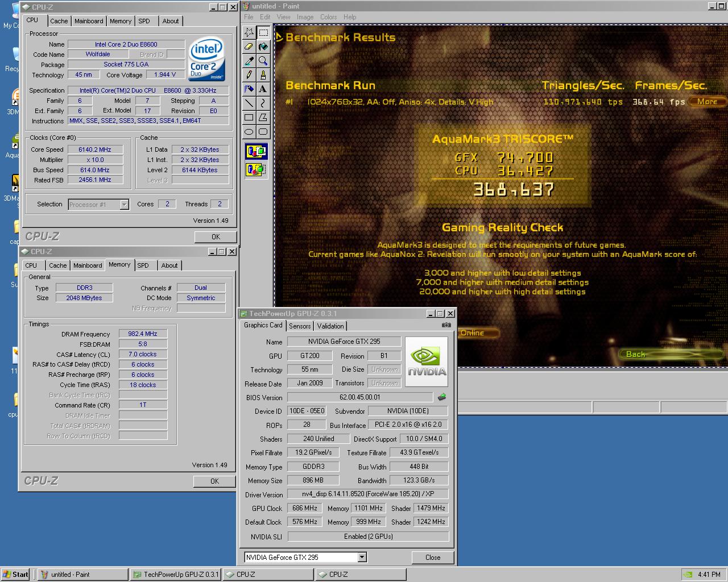
Task: Switch to Validation tab in GPU-Z
Action: click(x=330, y=326)
